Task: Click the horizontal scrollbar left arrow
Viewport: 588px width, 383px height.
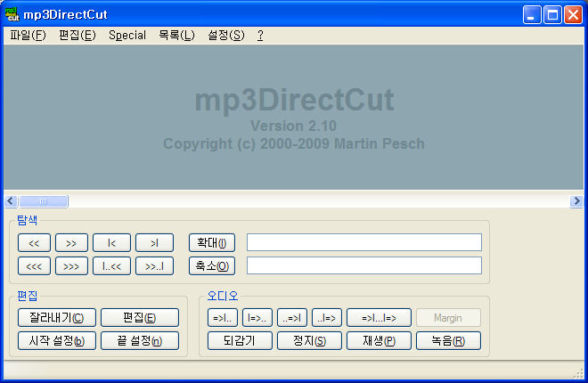Action: tap(11, 201)
